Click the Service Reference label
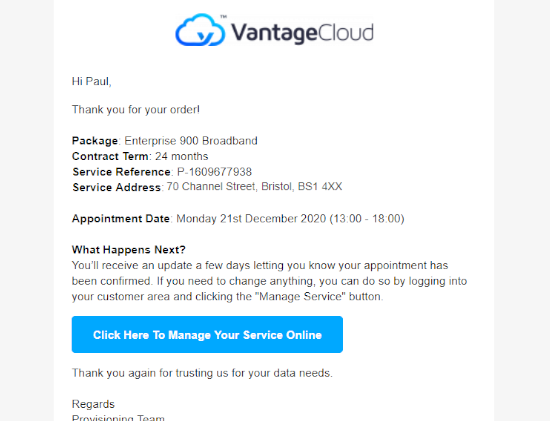The image size is (550, 421). click(121, 172)
